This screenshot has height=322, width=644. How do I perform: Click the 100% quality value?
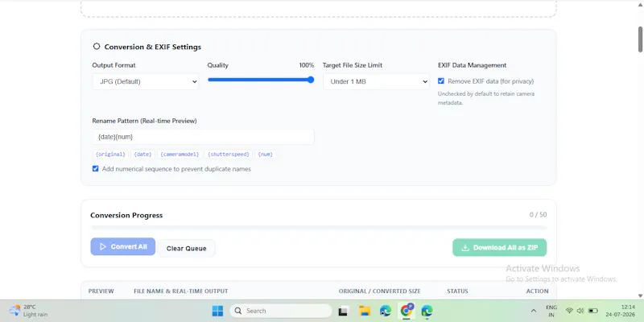click(x=307, y=65)
